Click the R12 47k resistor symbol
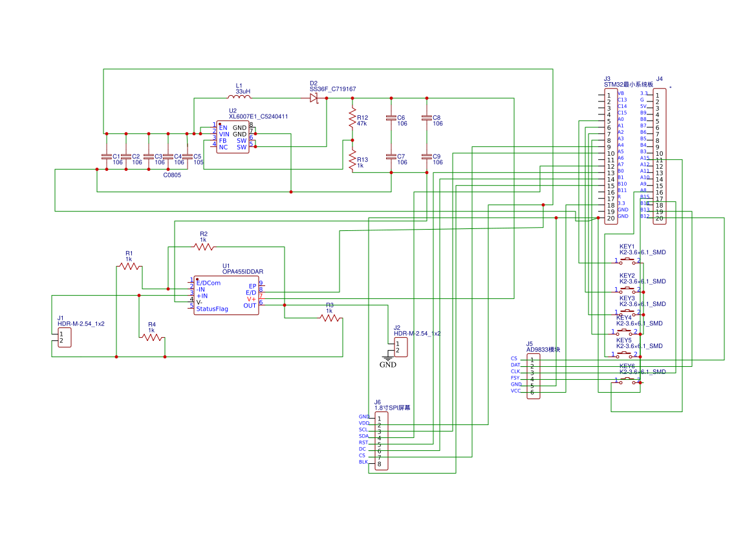Image resolution: width=756 pixels, height=535 pixels. point(352,118)
